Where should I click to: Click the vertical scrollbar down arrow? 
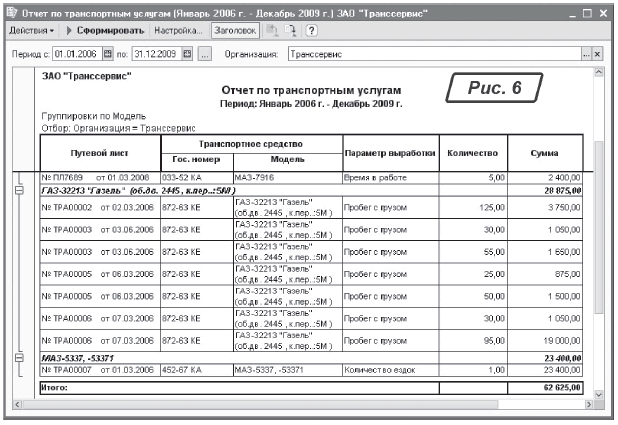pyautogui.click(x=599, y=395)
